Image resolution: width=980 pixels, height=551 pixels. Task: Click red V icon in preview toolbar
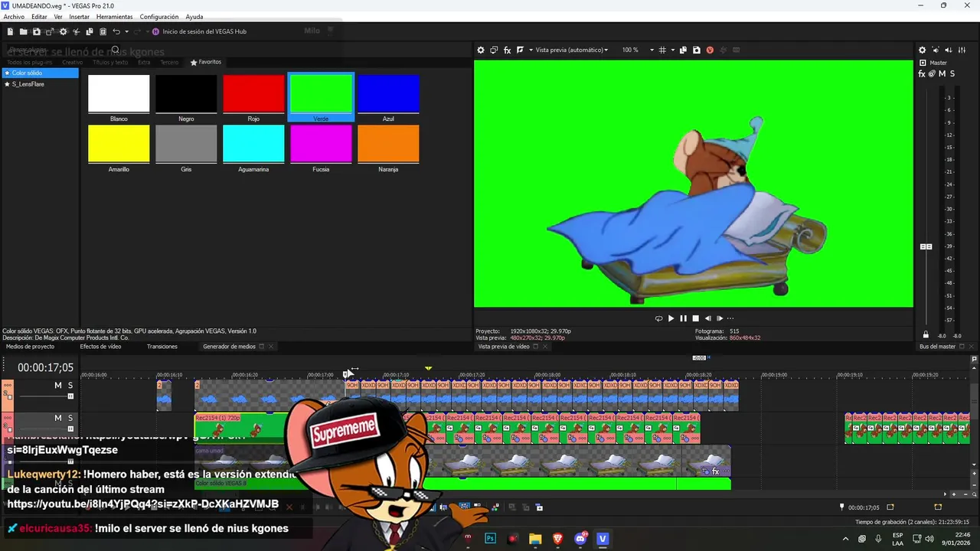710,50
